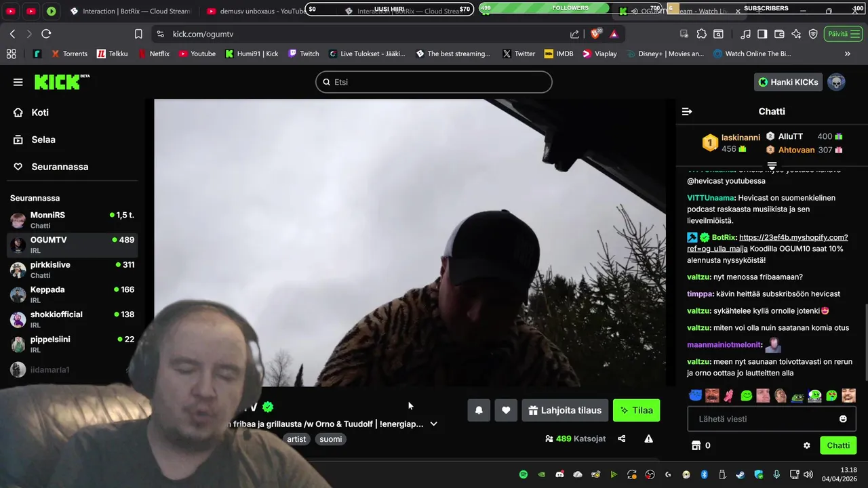Open Keppada channel in followed list

pyautogui.click(x=73, y=294)
